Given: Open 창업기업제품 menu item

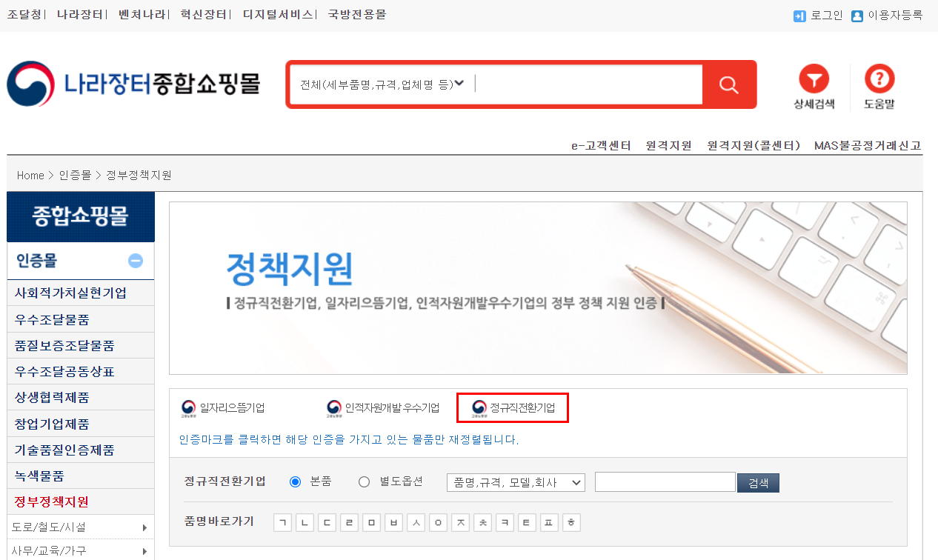Looking at the screenshot, I should [80, 424].
